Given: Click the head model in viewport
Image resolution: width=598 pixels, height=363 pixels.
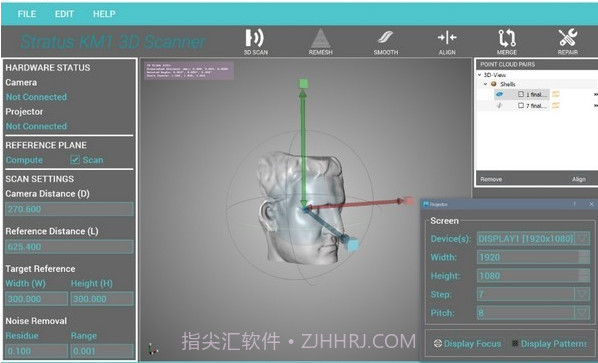Looking at the screenshot, I should pyautogui.click(x=301, y=208).
